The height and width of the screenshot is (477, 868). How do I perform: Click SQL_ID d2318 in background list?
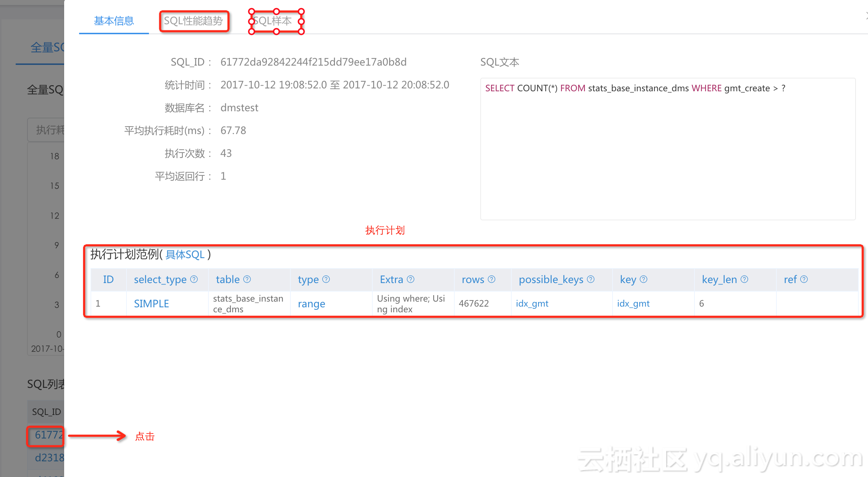pyautogui.click(x=49, y=457)
